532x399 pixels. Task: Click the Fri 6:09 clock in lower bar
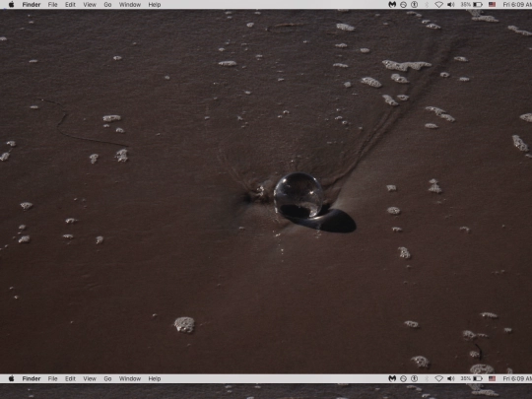517,378
